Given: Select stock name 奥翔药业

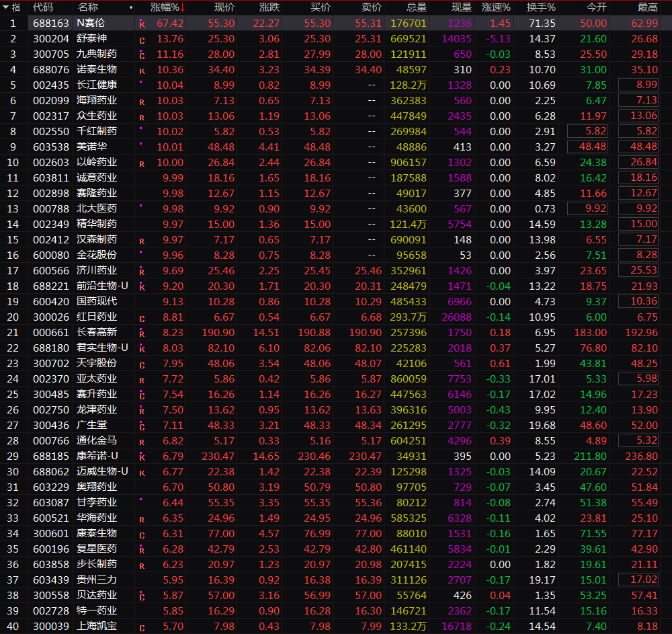Looking at the screenshot, I should (96, 487).
